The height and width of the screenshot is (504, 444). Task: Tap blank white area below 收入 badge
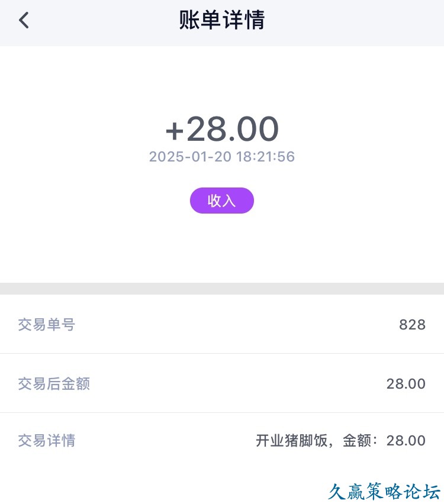pos(222,248)
